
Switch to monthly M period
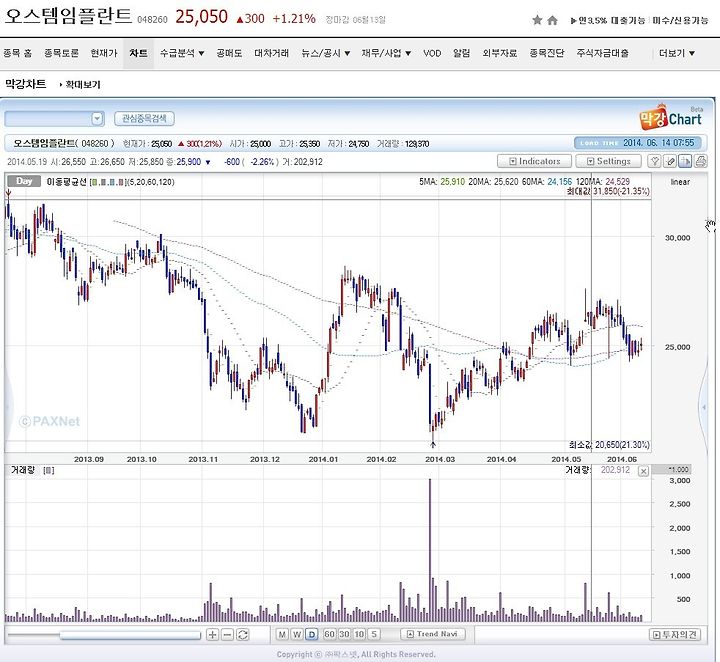pos(282,634)
